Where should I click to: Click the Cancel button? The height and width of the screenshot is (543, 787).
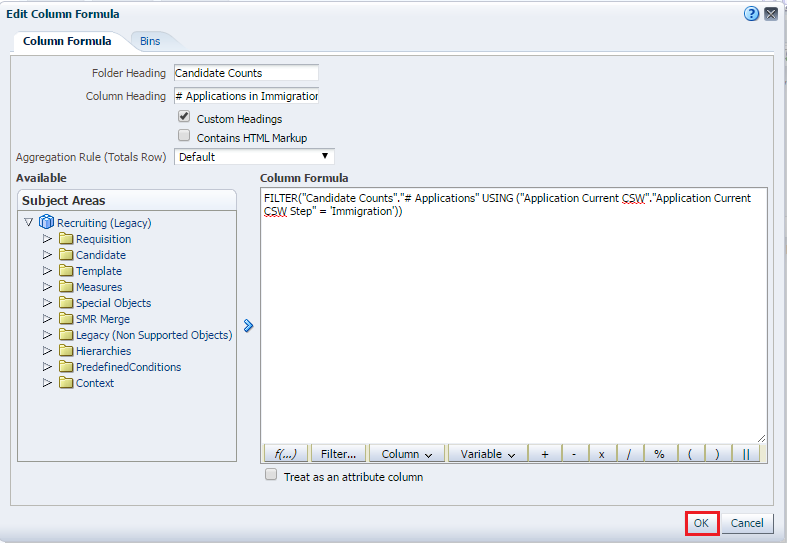[747, 523]
